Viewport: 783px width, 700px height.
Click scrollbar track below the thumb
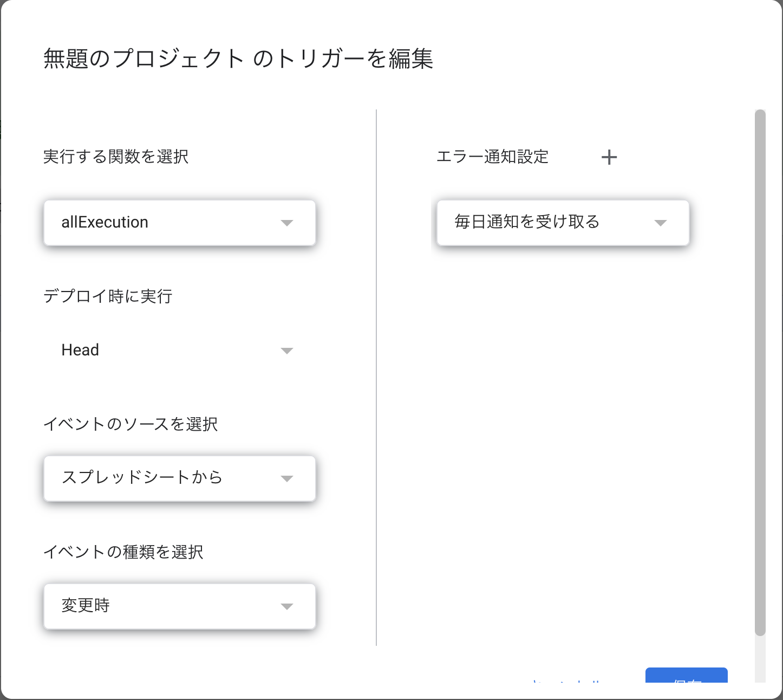760,658
